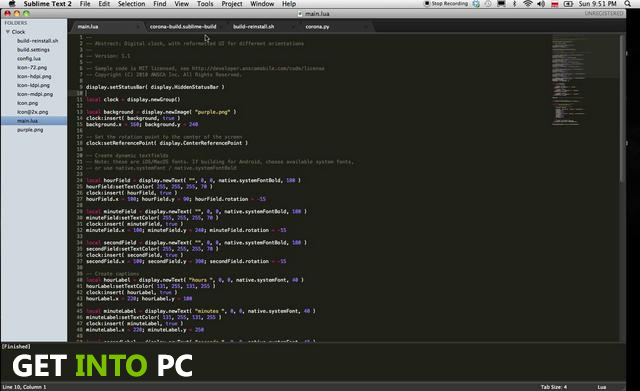Open the Apple menu
This screenshot has width=640, height=391.
coord(12,4)
